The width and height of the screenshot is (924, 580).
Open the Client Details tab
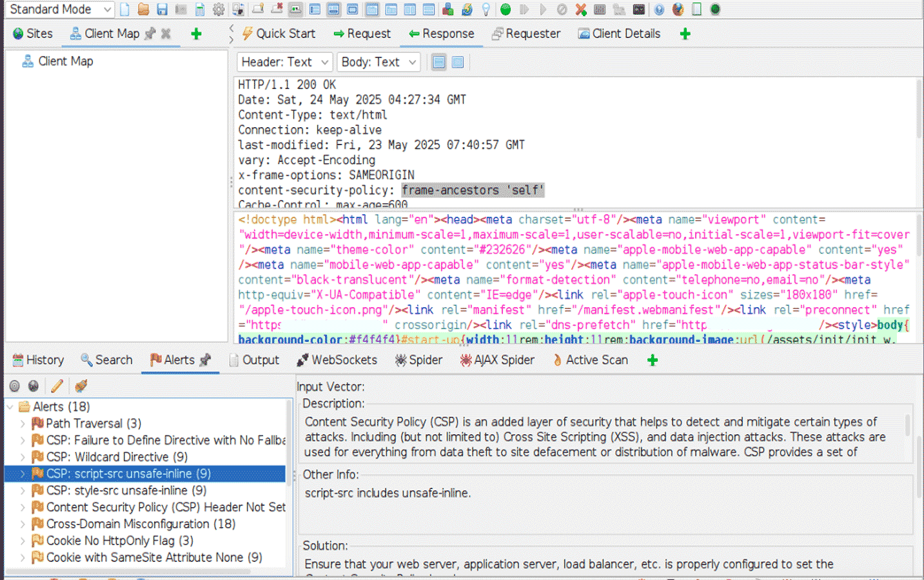coord(619,34)
